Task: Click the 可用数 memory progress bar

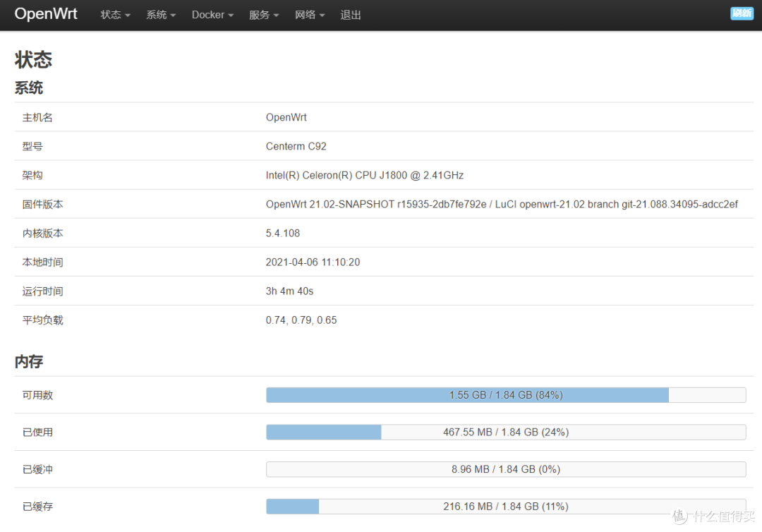Action: pyautogui.click(x=505, y=395)
